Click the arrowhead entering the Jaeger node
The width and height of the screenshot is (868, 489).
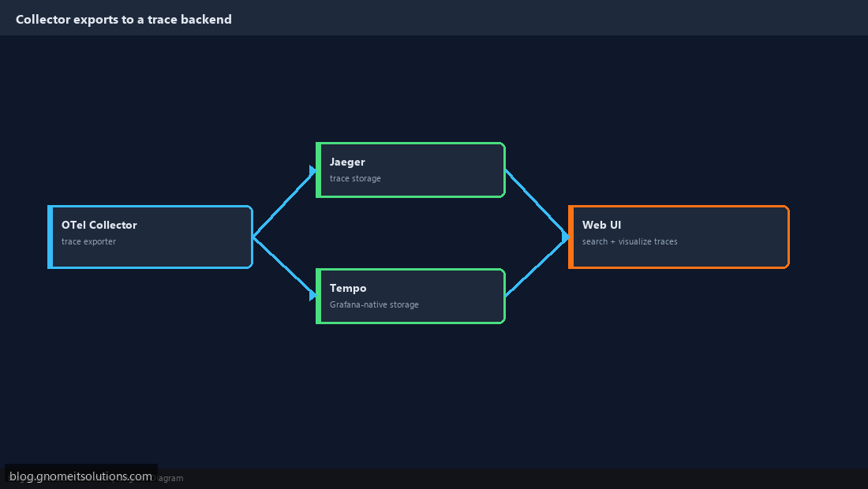312,170
